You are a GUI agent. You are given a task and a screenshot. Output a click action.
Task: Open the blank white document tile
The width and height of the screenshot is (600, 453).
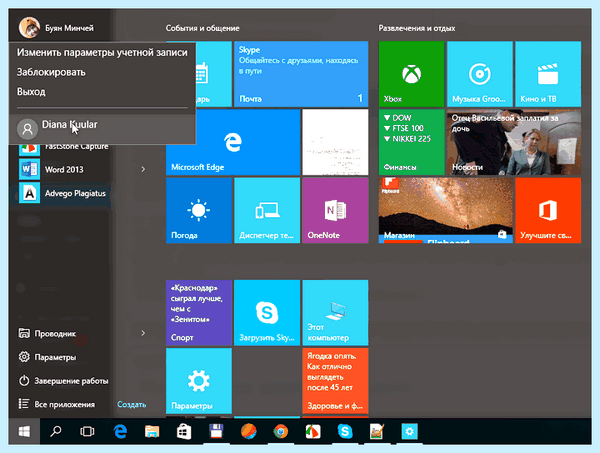point(335,142)
